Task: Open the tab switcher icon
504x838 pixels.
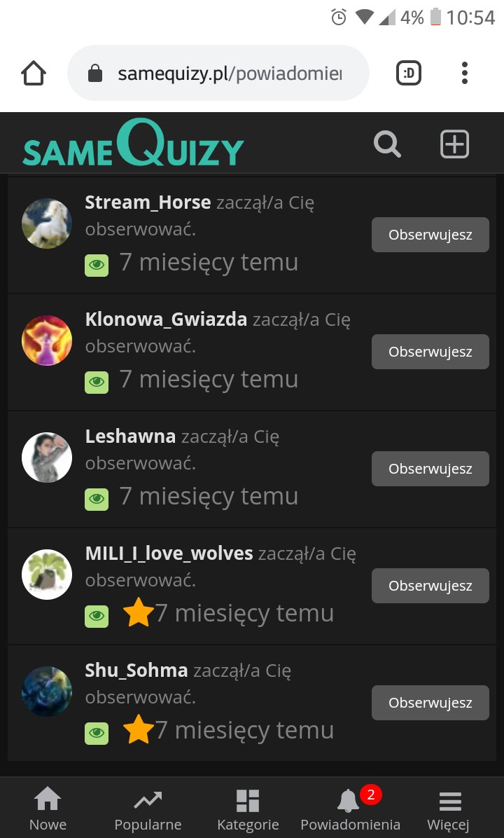Action: coord(409,73)
